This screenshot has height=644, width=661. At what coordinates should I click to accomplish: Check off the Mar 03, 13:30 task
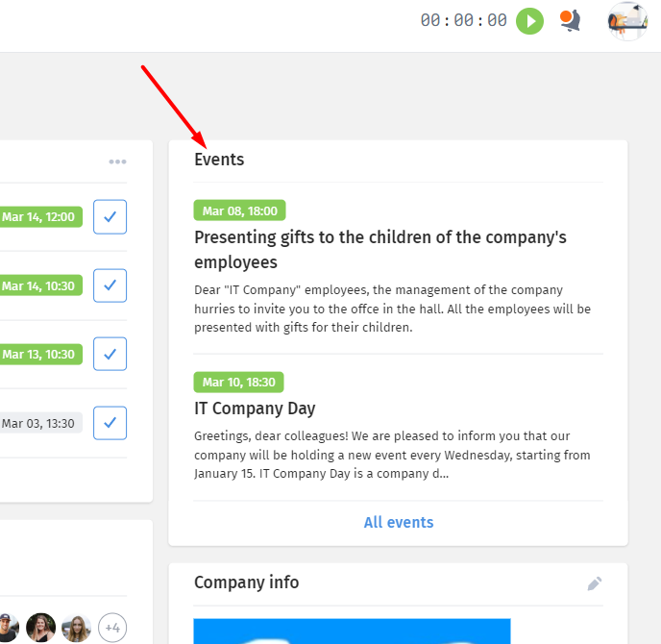click(x=110, y=423)
